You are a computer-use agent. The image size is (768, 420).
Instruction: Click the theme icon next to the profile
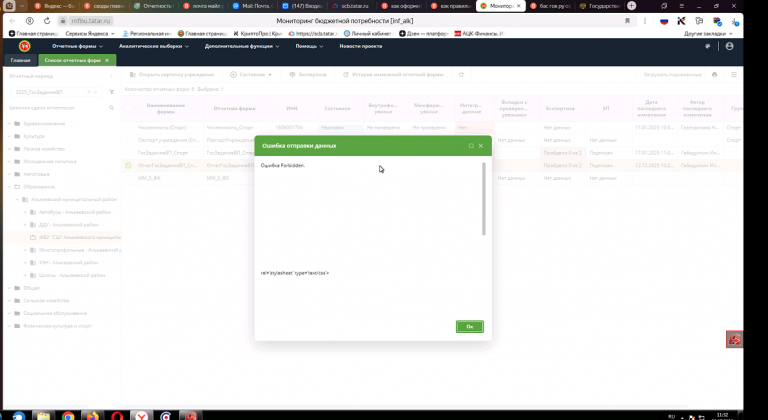coord(707,46)
